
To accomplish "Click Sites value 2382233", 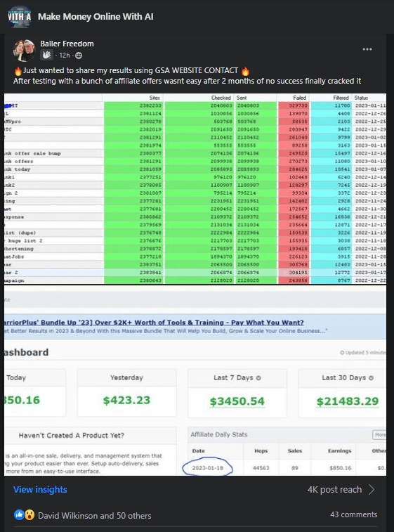I will pyautogui.click(x=150, y=106).
